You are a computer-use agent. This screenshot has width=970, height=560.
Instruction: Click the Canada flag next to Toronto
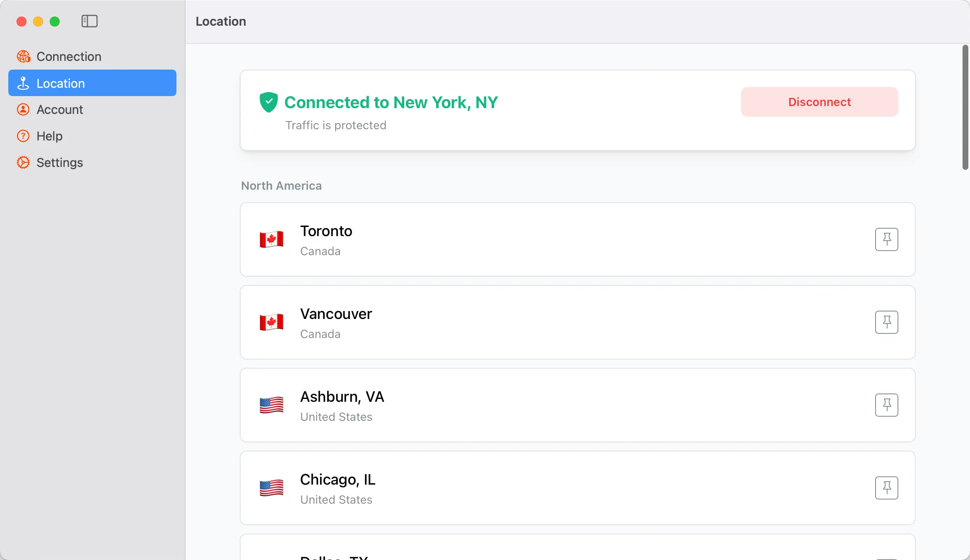pos(271,239)
